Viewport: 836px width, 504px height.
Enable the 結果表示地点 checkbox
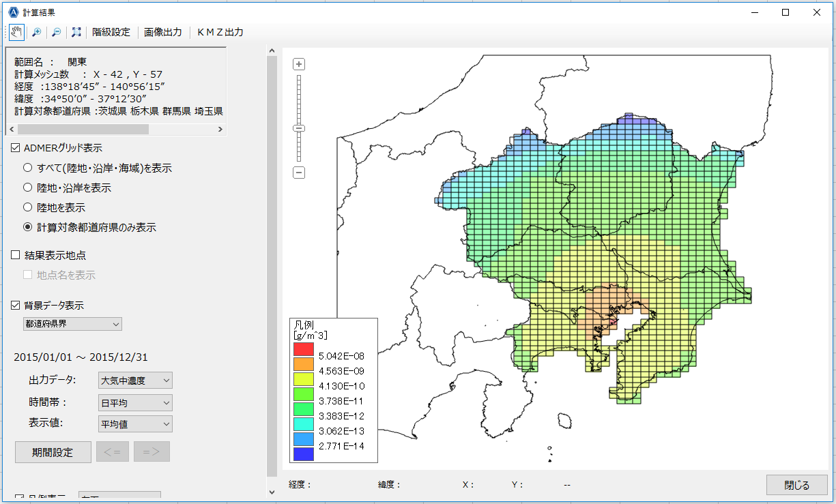[x=16, y=255]
